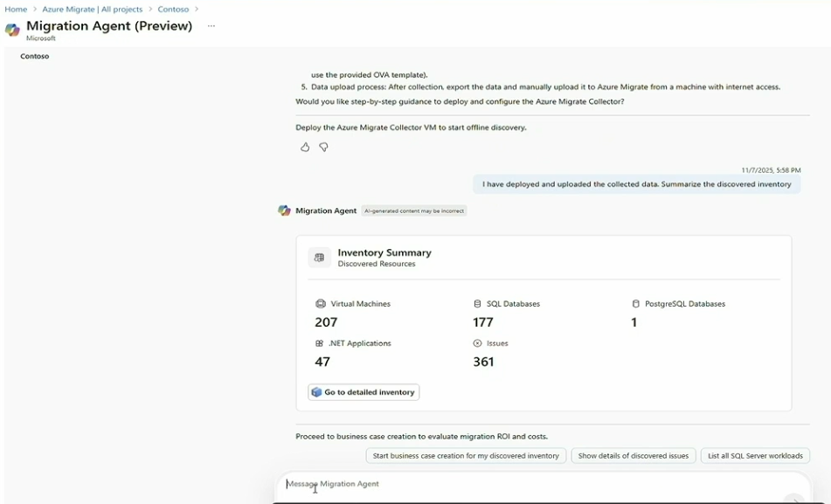Click the Inventory Summary card icon
831x504 pixels.
(x=319, y=258)
